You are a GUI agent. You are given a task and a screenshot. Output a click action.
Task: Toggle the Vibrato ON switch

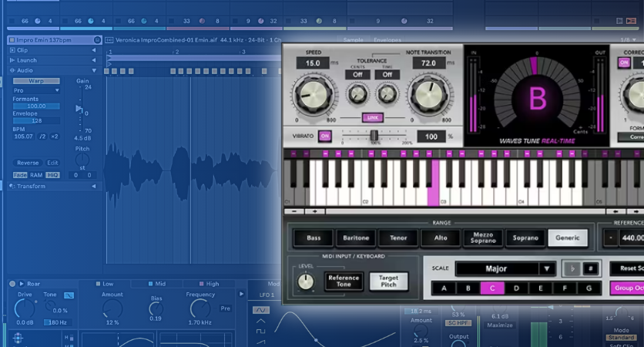[324, 136]
